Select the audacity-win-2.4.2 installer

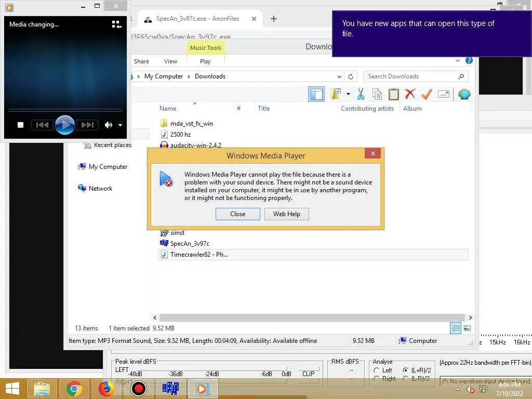point(195,145)
